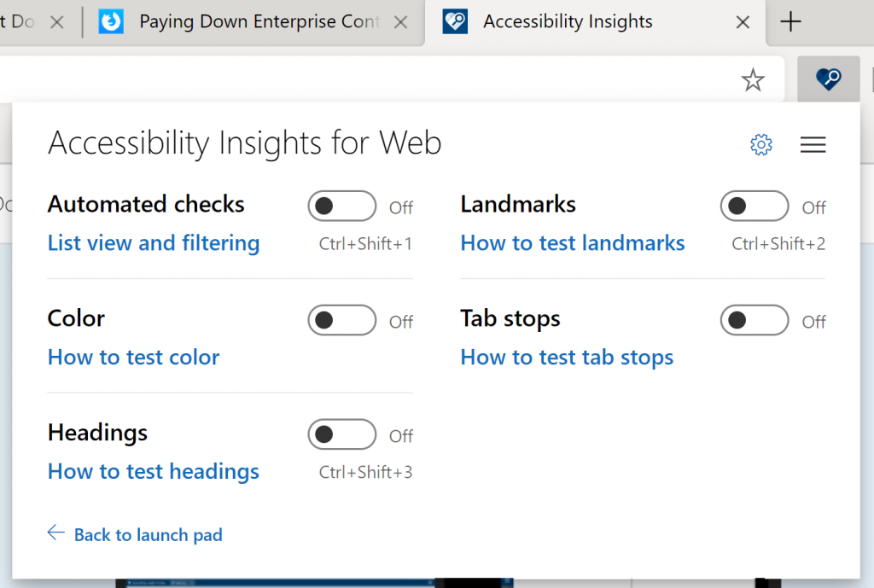This screenshot has height=588, width=874.
Task: Switch to the Accessibility Insights tab
Action: (x=597, y=22)
